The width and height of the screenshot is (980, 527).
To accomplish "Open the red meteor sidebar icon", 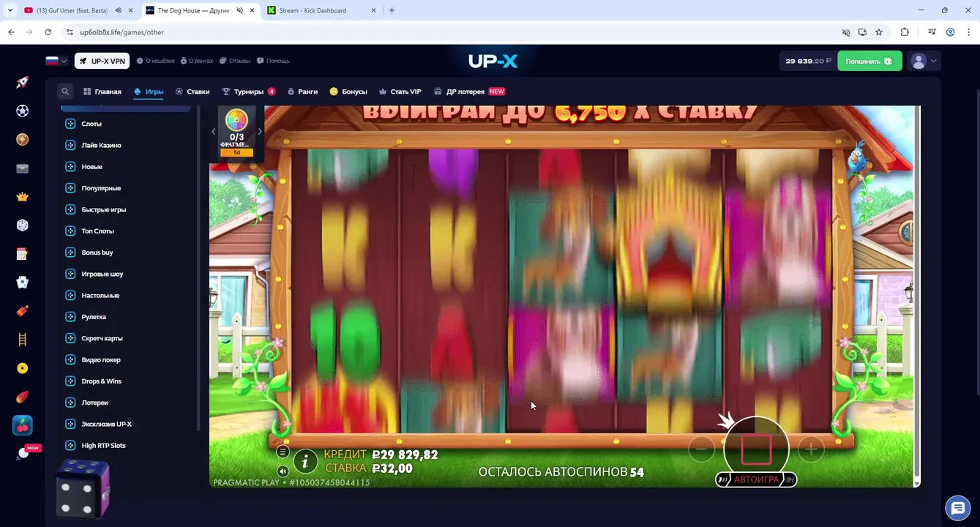I will pos(23,397).
